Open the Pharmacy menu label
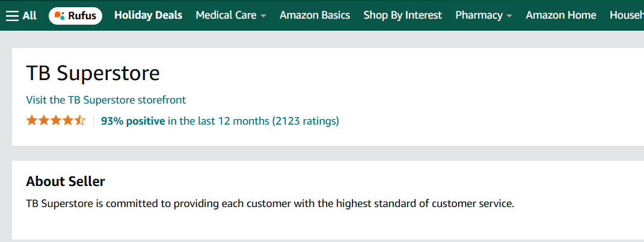This screenshot has width=644, height=242. (x=479, y=16)
